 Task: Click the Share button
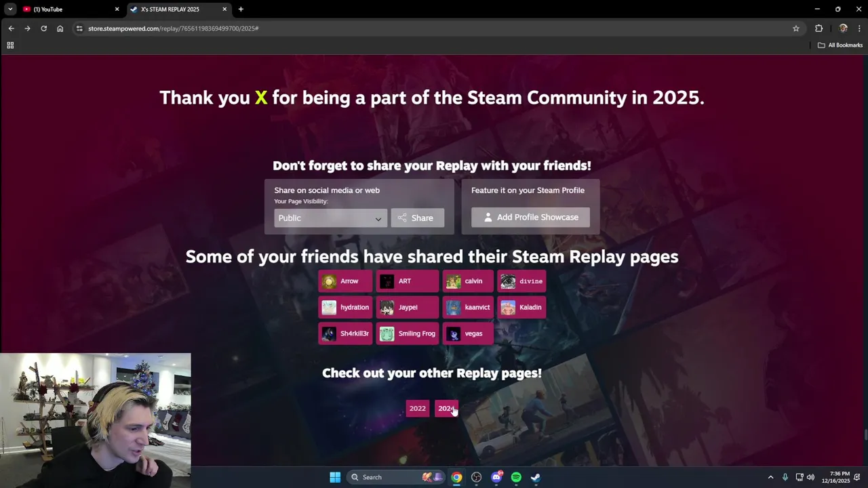click(417, 218)
